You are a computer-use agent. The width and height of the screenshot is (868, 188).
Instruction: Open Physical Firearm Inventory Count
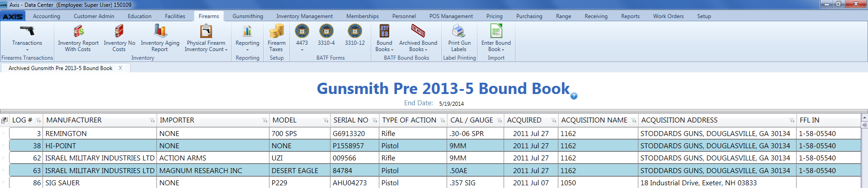pyautogui.click(x=206, y=38)
